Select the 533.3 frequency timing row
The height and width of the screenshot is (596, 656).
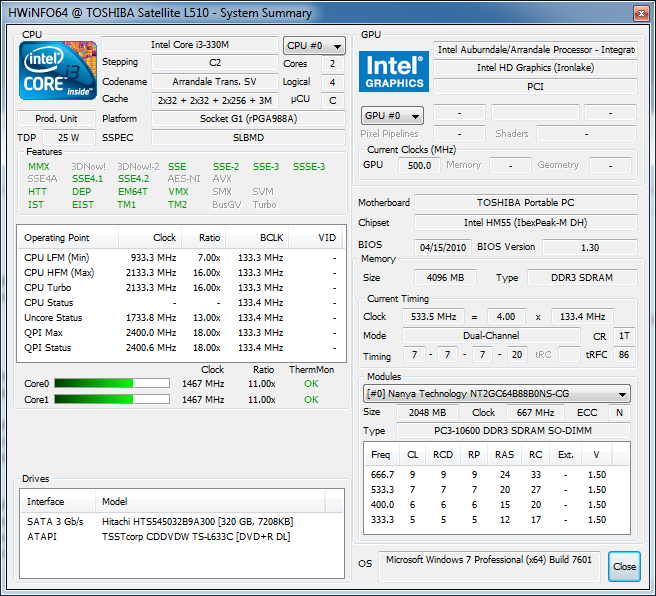(497, 490)
